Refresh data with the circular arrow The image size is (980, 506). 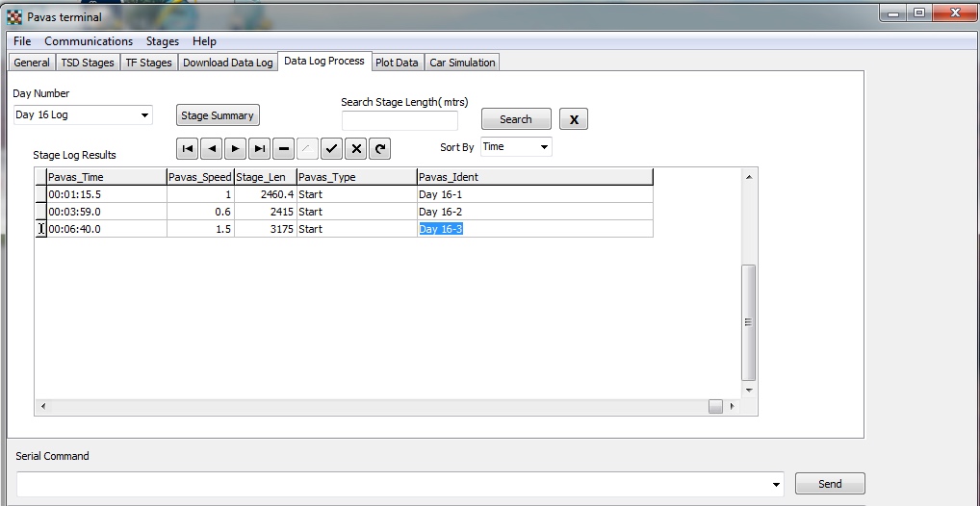point(380,149)
